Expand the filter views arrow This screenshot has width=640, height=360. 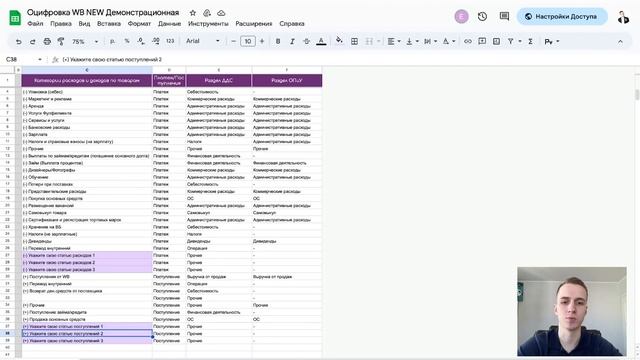coord(520,41)
